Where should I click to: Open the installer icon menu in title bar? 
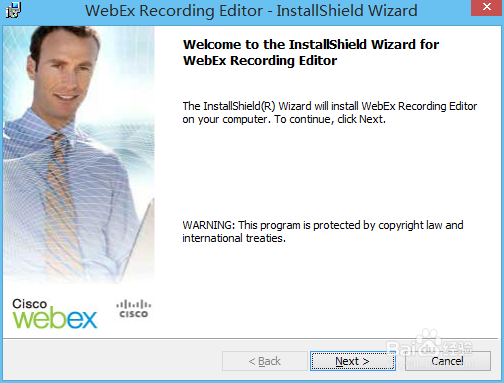coord(13,10)
